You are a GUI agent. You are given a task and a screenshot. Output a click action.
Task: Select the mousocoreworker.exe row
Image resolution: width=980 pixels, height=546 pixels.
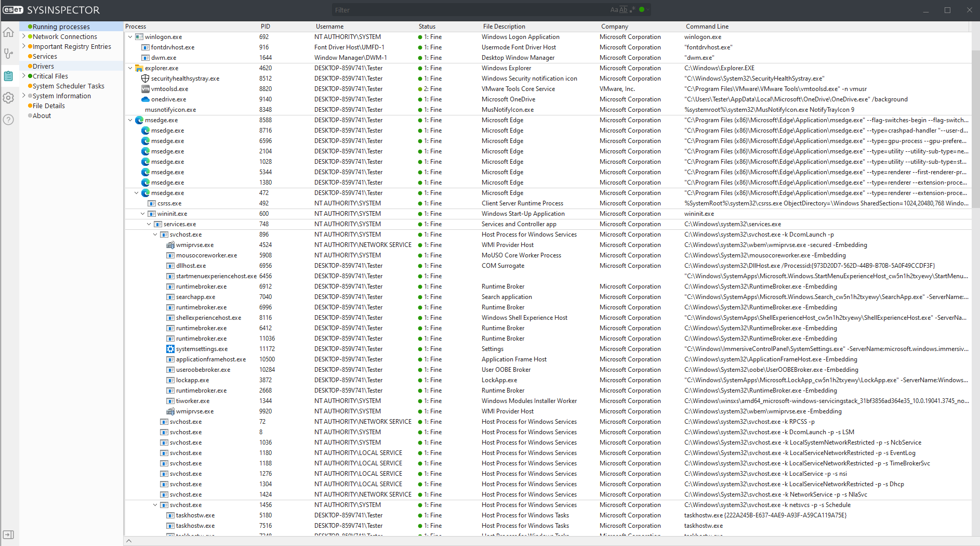548,255
